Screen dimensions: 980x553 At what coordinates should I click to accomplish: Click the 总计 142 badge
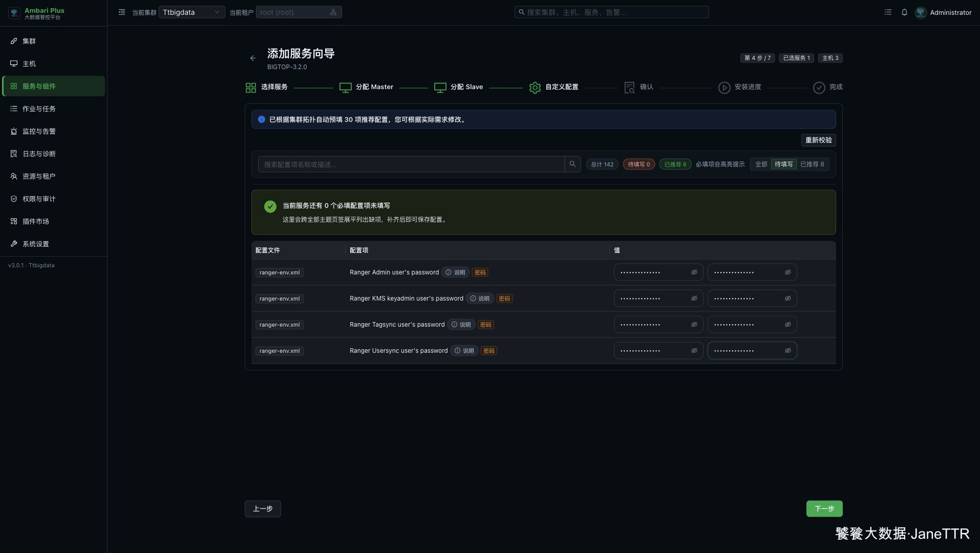pos(602,164)
